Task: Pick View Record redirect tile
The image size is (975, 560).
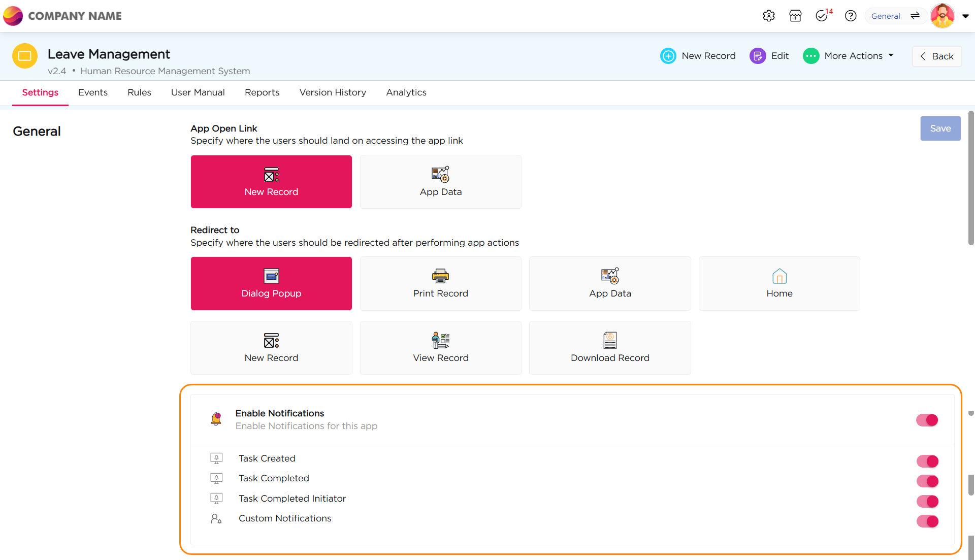Action: pos(440,348)
